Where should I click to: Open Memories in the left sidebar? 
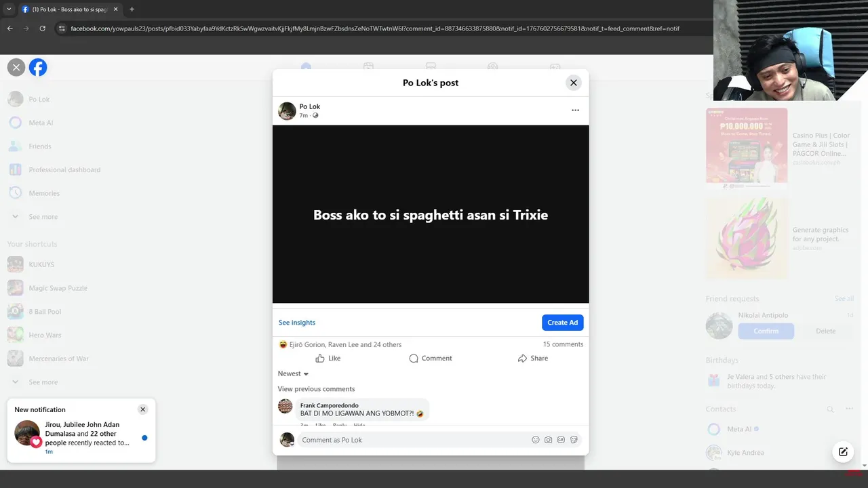(x=44, y=193)
